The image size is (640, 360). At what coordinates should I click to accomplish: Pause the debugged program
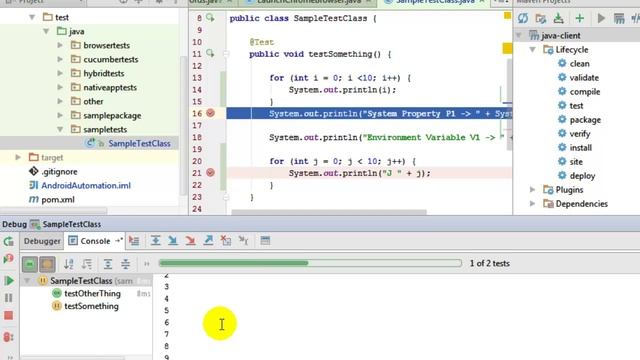[x=9, y=298]
